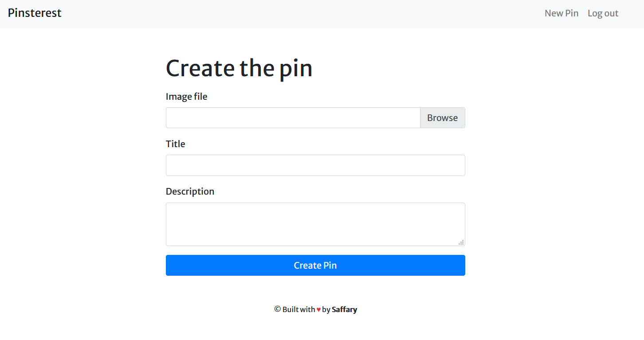Click the "Built with" footer text

tap(298, 309)
